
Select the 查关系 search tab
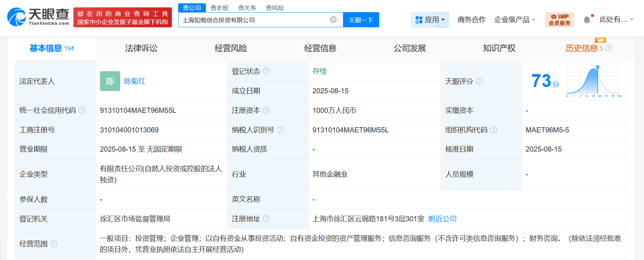(x=247, y=8)
